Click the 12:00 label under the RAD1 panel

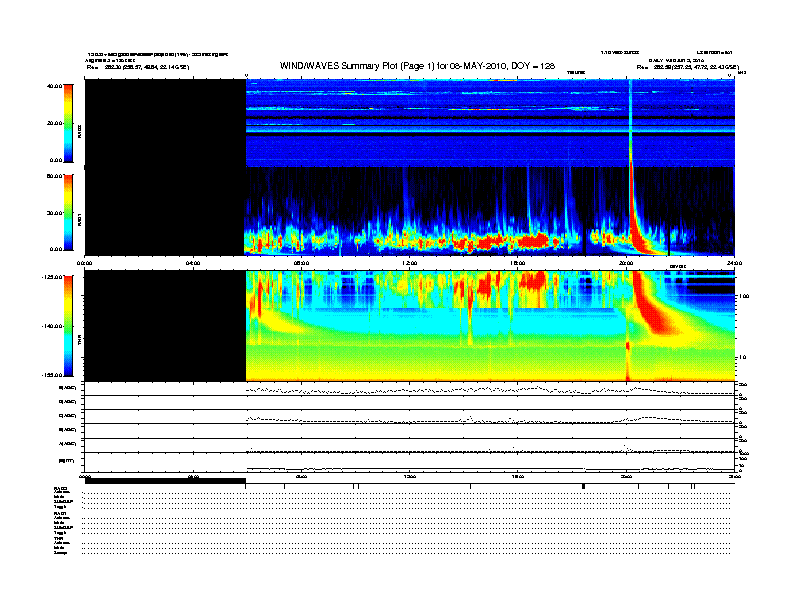(x=410, y=263)
